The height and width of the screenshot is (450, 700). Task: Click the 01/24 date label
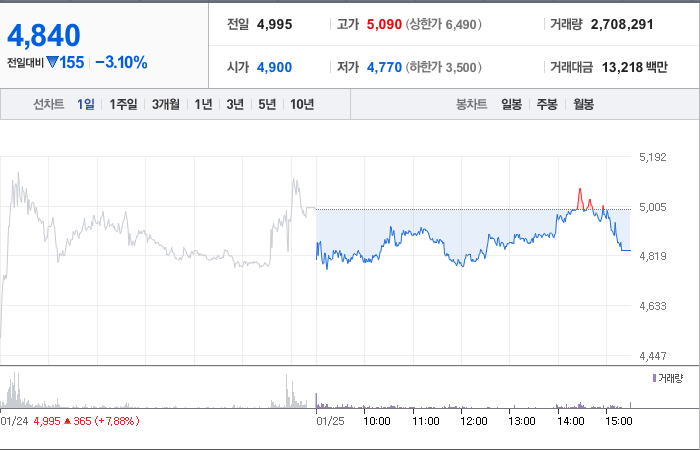(x=14, y=421)
